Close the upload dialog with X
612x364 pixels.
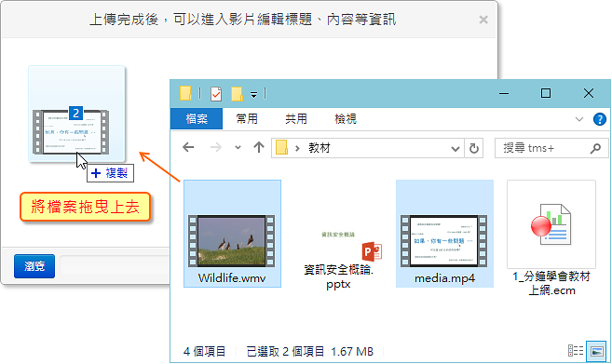pyautogui.click(x=483, y=20)
